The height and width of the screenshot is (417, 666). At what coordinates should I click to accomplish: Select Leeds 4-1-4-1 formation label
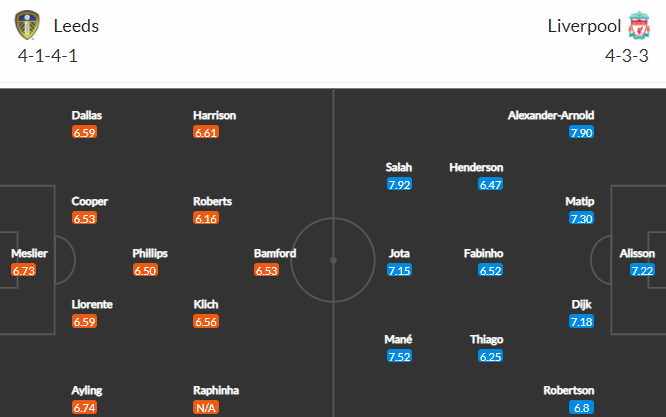(48, 56)
